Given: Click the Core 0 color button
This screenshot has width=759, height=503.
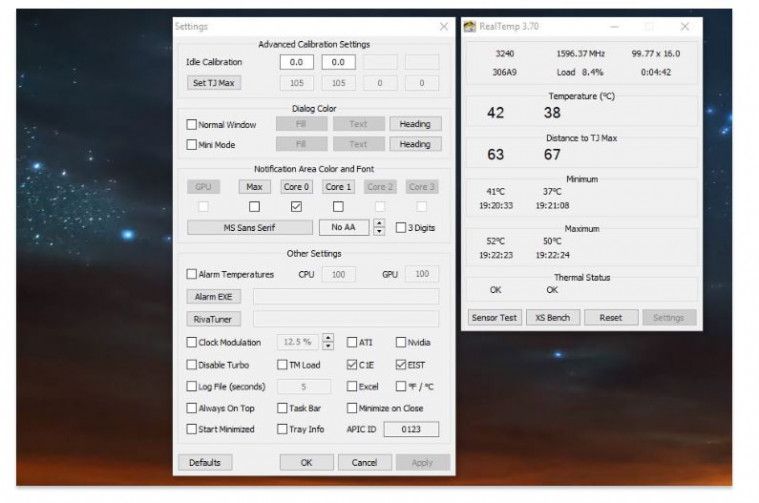Looking at the screenshot, I should pos(296,187).
